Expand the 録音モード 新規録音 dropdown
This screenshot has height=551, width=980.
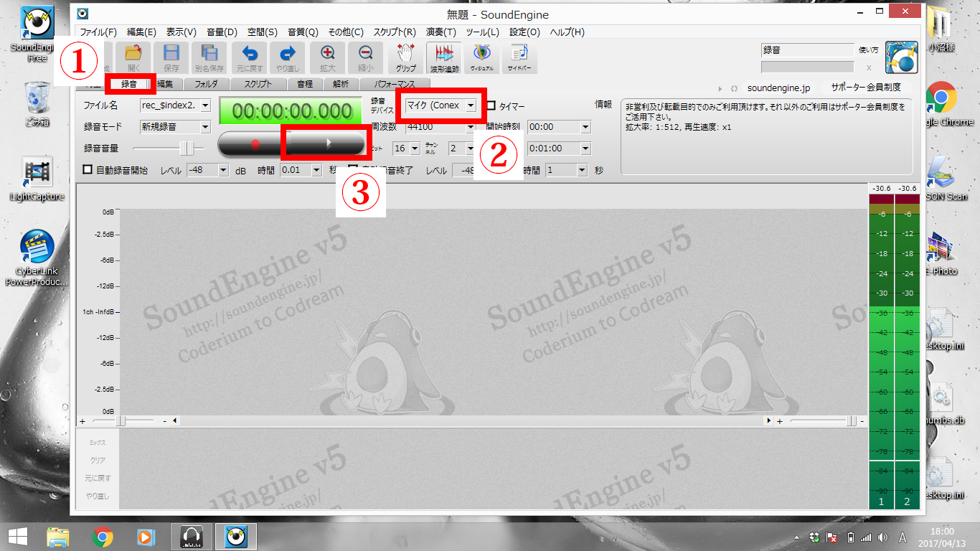[206, 127]
